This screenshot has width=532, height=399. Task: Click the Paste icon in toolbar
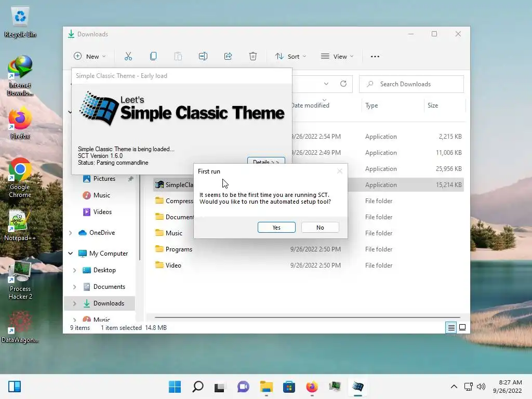tap(178, 56)
